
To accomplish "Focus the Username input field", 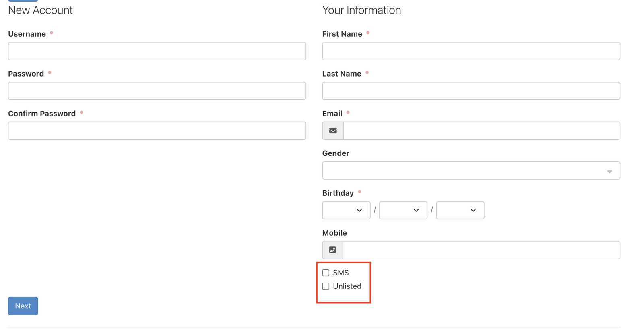I will tap(157, 51).
